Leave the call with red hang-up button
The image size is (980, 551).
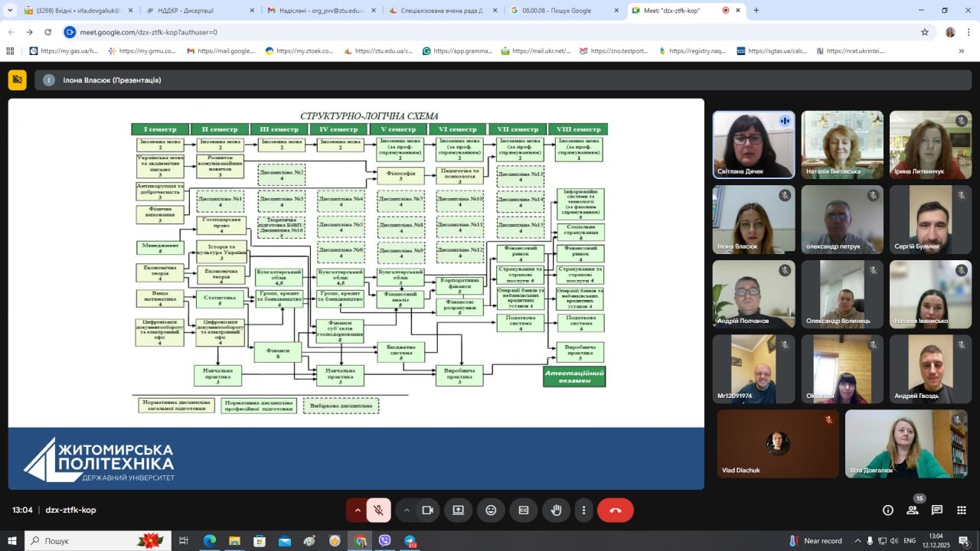coord(615,510)
